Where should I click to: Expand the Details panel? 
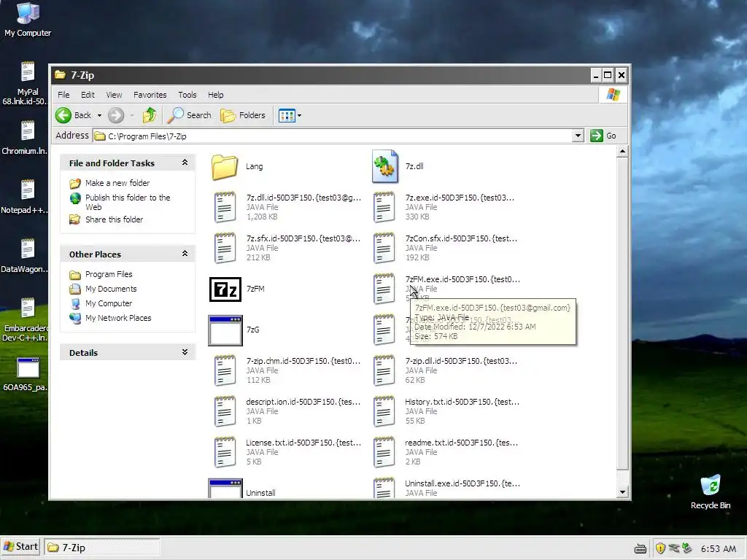[185, 352]
